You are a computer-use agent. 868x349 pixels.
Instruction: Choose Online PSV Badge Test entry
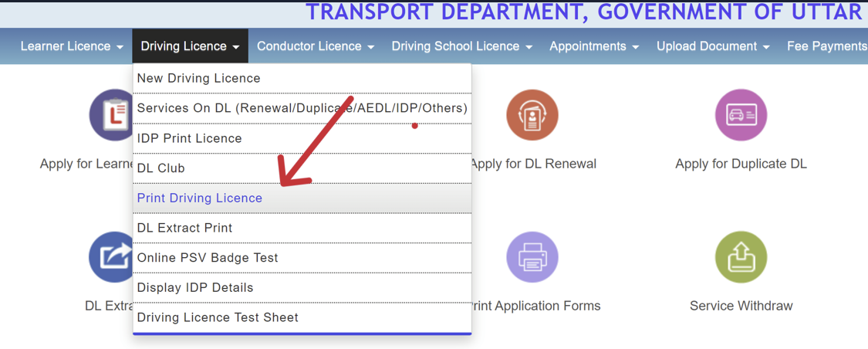pos(208,258)
